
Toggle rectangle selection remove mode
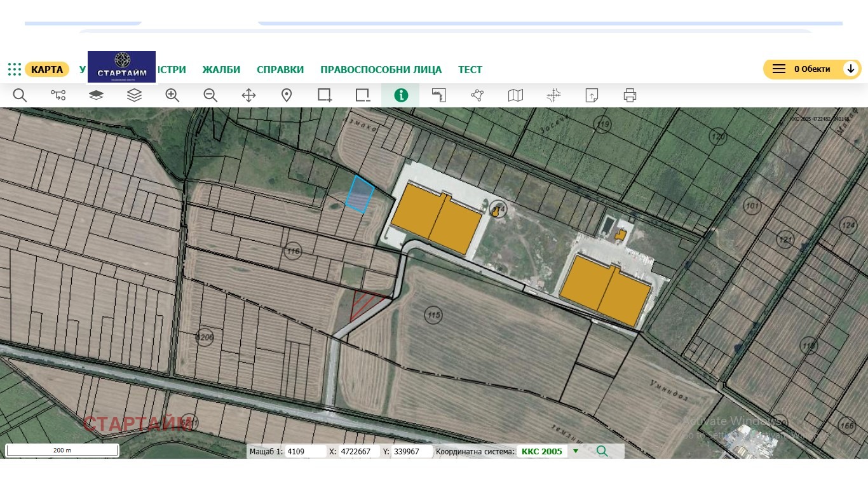click(x=362, y=95)
